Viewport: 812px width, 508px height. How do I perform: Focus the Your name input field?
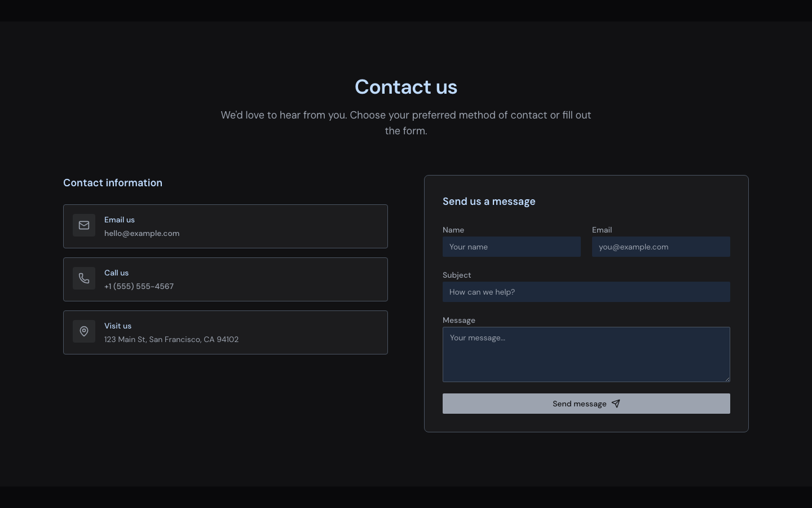[x=511, y=247]
